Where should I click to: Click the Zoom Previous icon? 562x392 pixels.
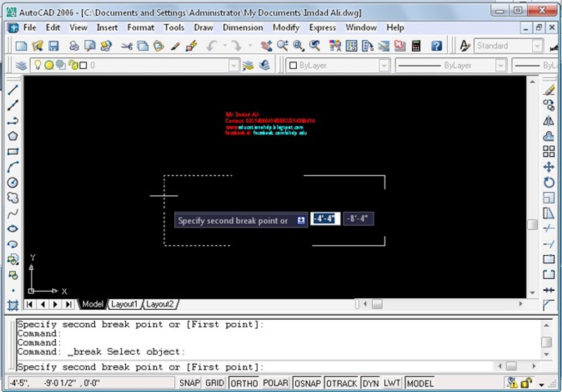pos(315,46)
